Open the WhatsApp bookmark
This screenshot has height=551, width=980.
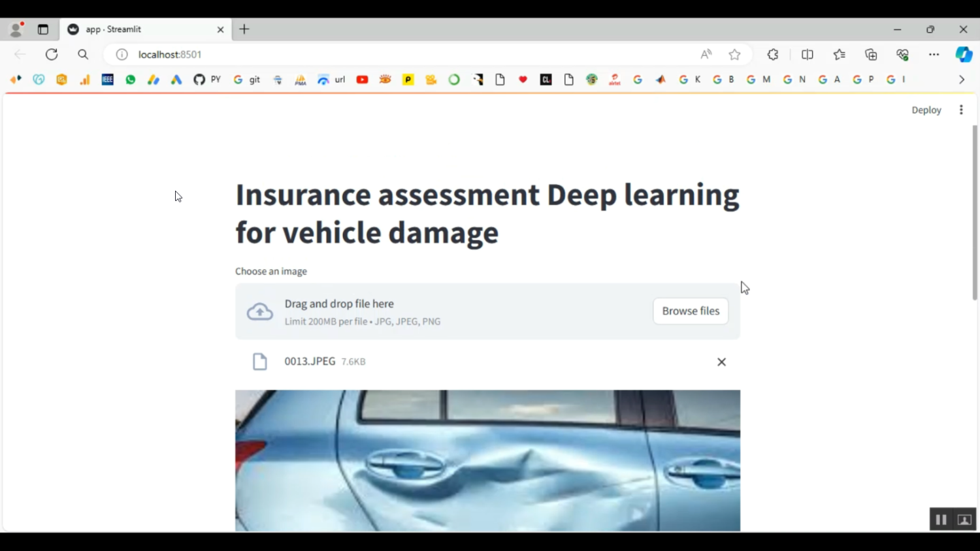coord(131,80)
